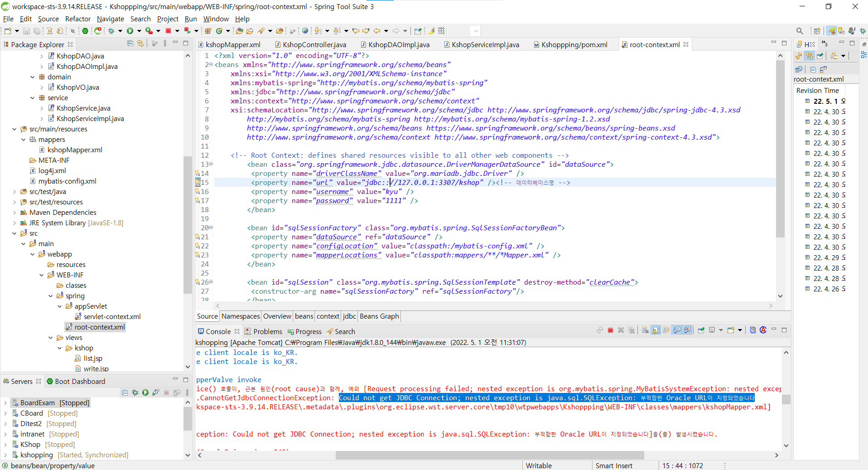Click the Clear Console icon

(645, 330)
